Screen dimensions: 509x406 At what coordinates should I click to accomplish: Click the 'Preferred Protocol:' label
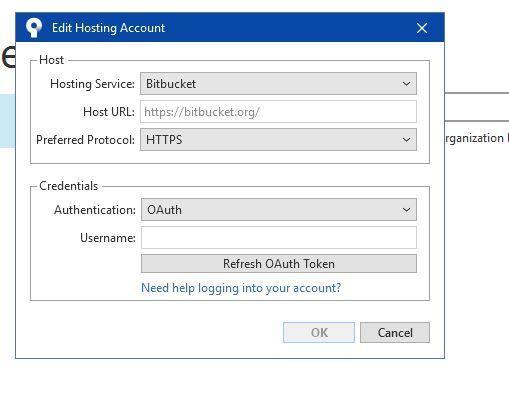coord(85,140)
